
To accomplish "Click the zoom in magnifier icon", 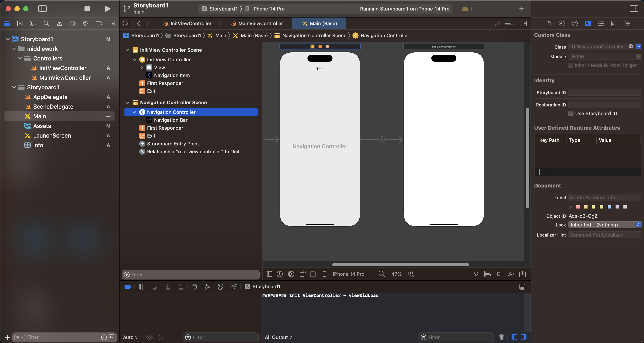I will click(411, 274).
